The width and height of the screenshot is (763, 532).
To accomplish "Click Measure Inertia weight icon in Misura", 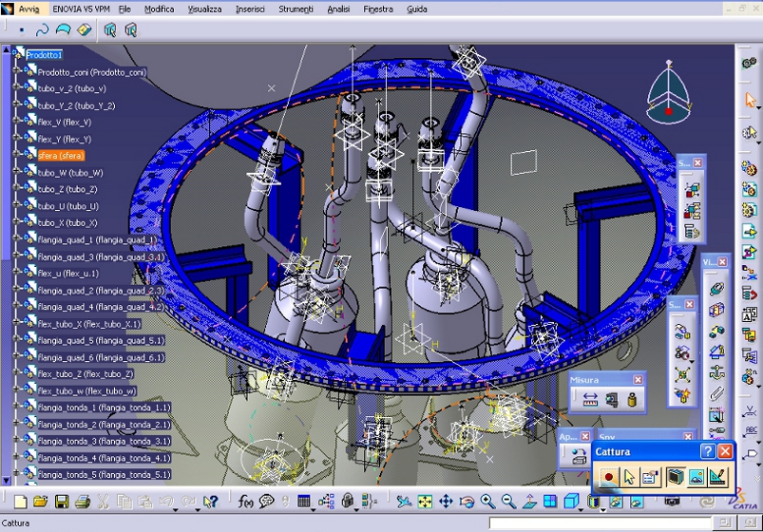I will coord(632,400).
